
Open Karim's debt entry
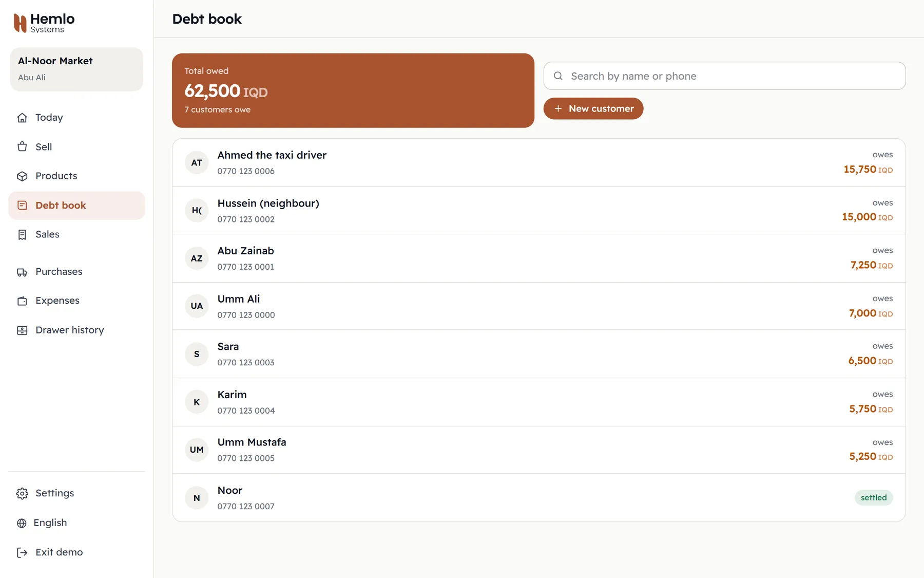pyautogui.click(x=538, y=402)
